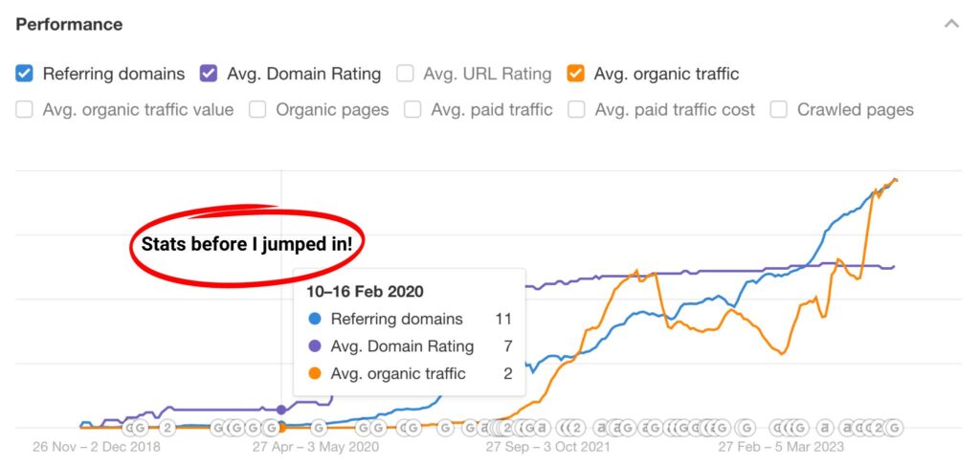Select the Avg. paid traffic cost checkbox

pos(576,109)
